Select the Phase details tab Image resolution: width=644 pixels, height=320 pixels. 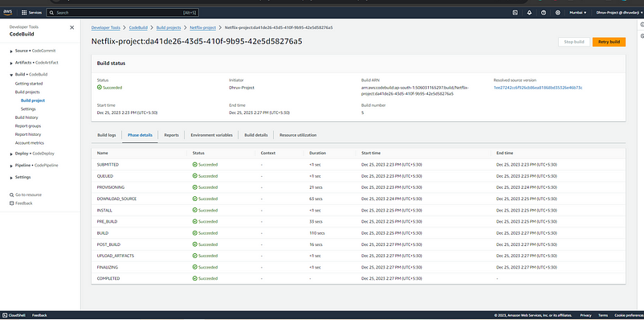[x=140, y=135]
